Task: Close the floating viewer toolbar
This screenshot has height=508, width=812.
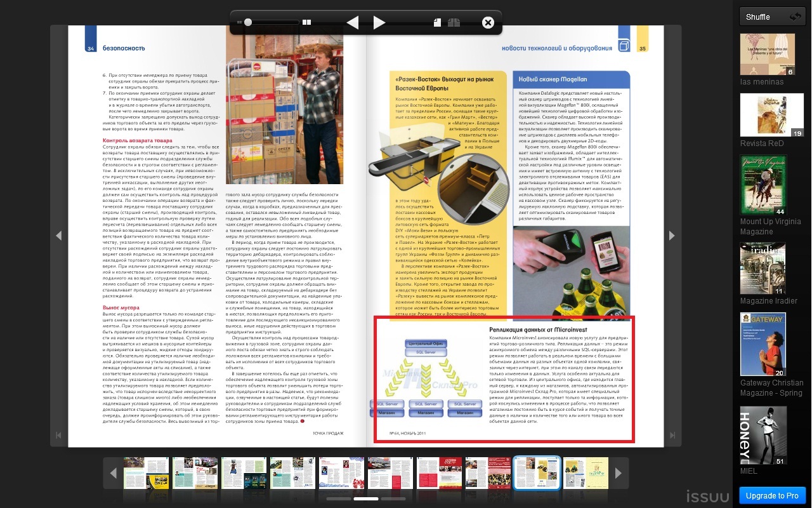Action: (488, 23)
